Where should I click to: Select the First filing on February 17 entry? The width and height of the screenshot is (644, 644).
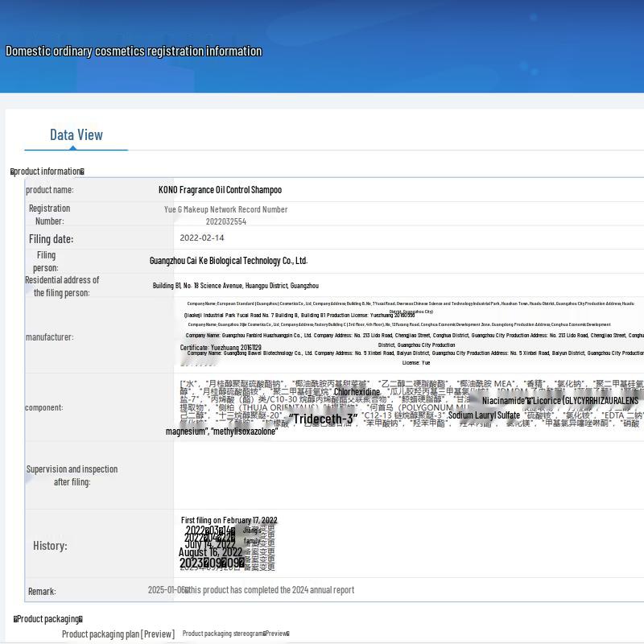click(229, 521)
